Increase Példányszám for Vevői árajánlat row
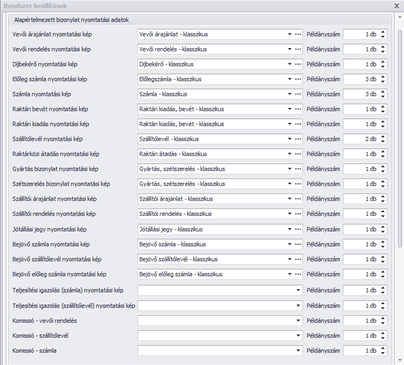The height and width of the screenshot is (365, 404). point(383,32)
